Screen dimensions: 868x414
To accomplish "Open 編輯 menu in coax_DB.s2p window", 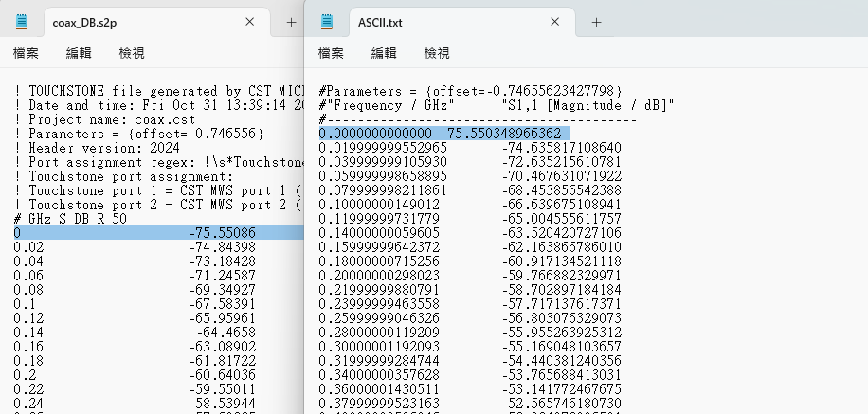I will click(x=79, y=53).
